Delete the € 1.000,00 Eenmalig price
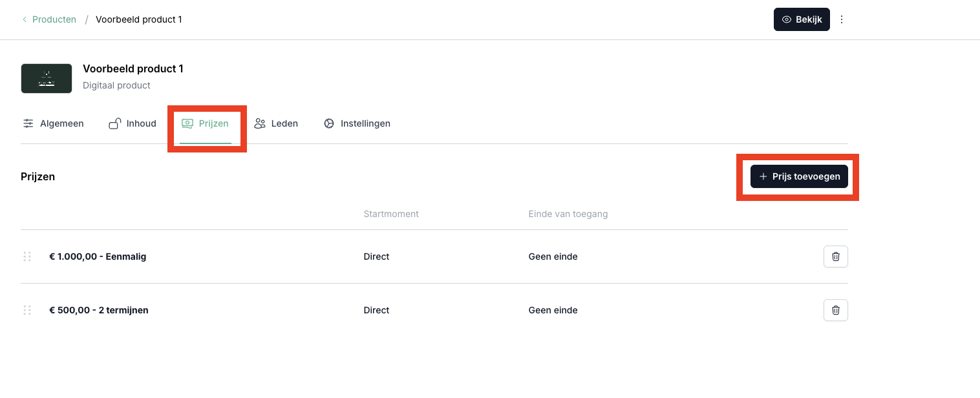This screenshot has width=980, height=398. tap(835, 257)
